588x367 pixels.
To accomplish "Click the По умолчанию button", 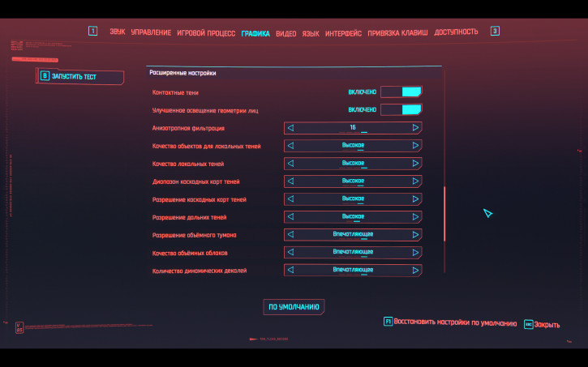I will point(294,307).
